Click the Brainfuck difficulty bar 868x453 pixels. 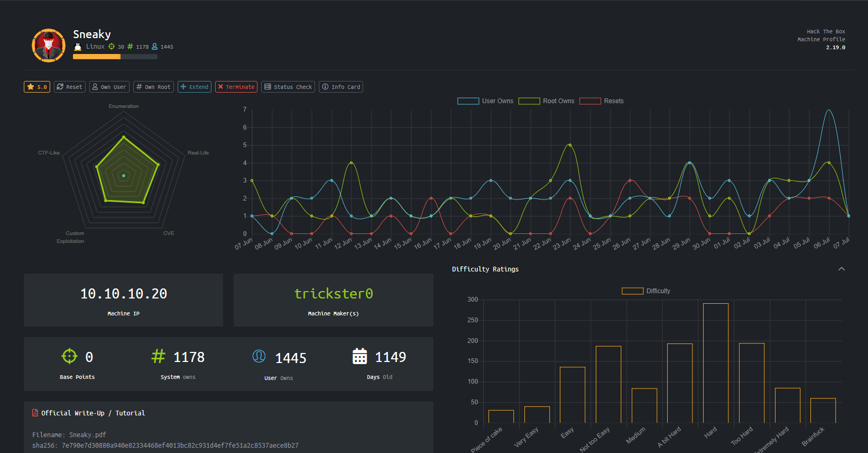(823, 411)
